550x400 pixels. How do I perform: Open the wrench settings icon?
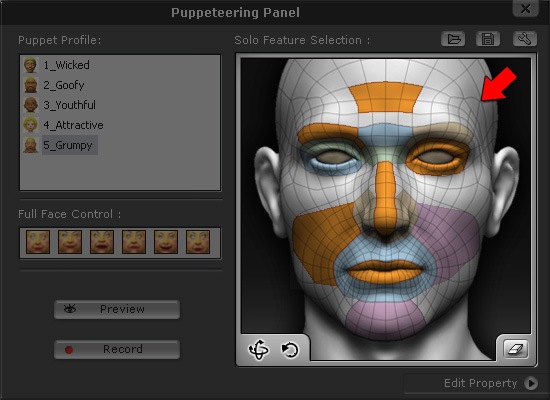525,39
